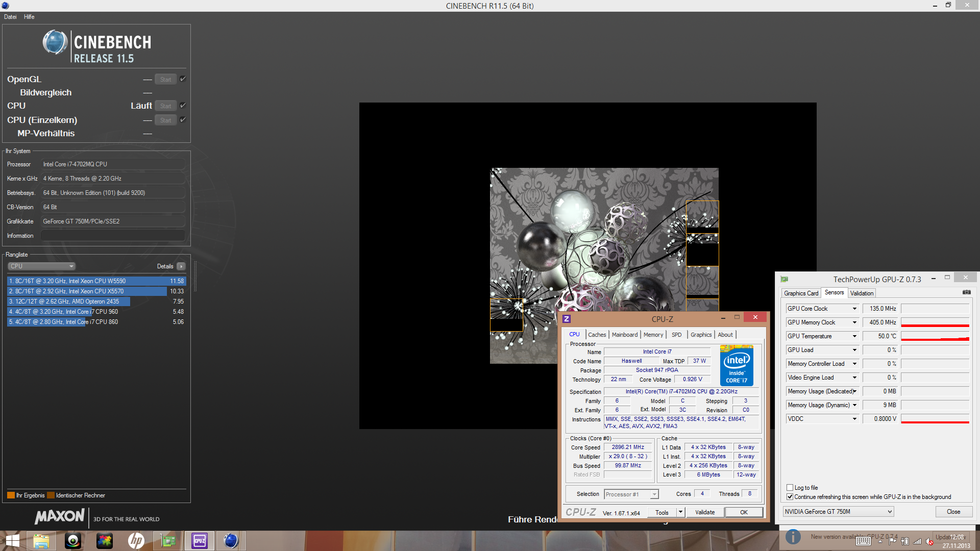Click the muted volume tray icon
980x551 pixels.
(929, 541)
